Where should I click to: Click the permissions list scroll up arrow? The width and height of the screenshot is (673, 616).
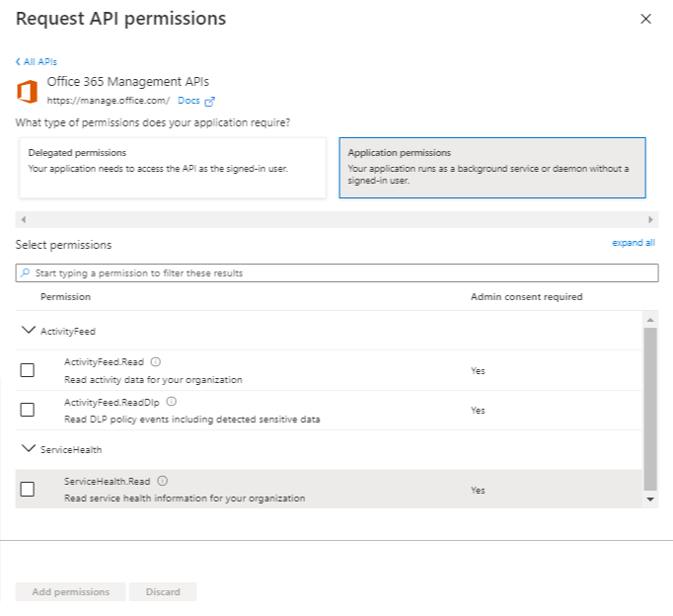click(650, 320)
